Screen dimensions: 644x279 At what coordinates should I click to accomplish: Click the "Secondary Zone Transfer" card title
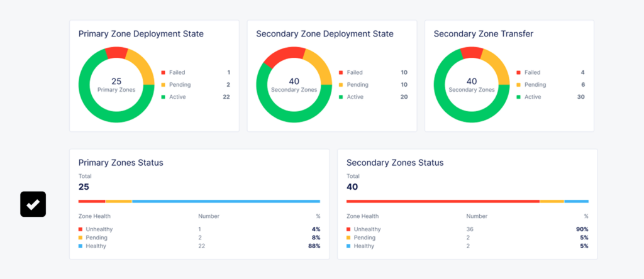[x=484, y=34]
